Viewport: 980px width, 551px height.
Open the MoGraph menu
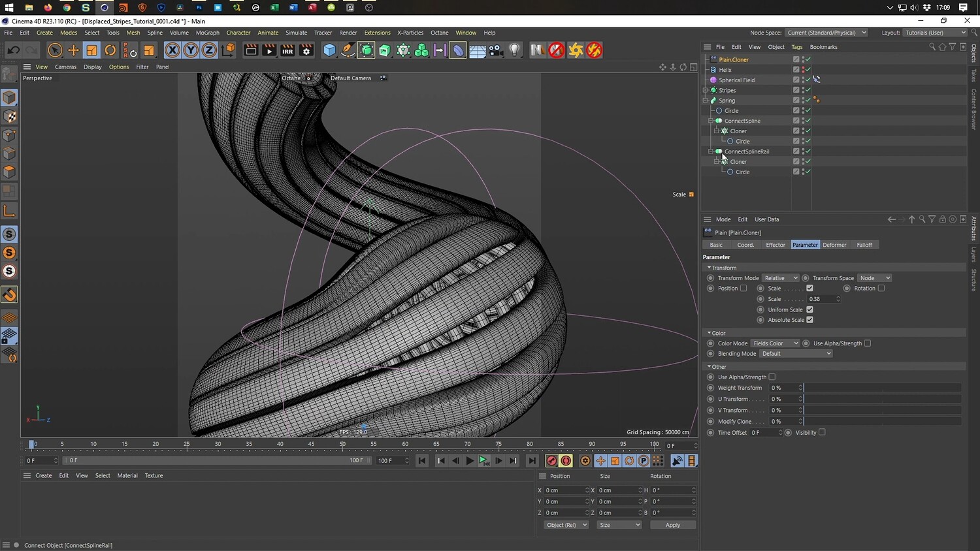pyautogui.click(x=207, y=33)
